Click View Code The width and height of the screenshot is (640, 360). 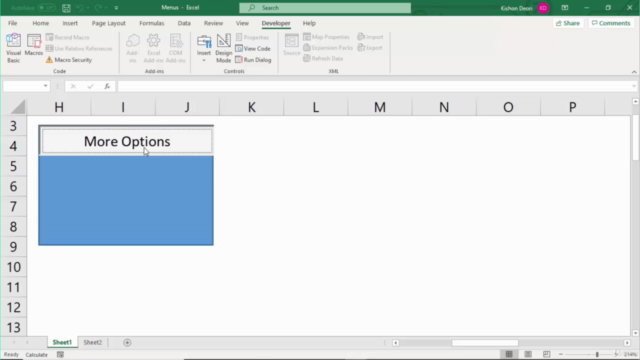click(253, 49)
